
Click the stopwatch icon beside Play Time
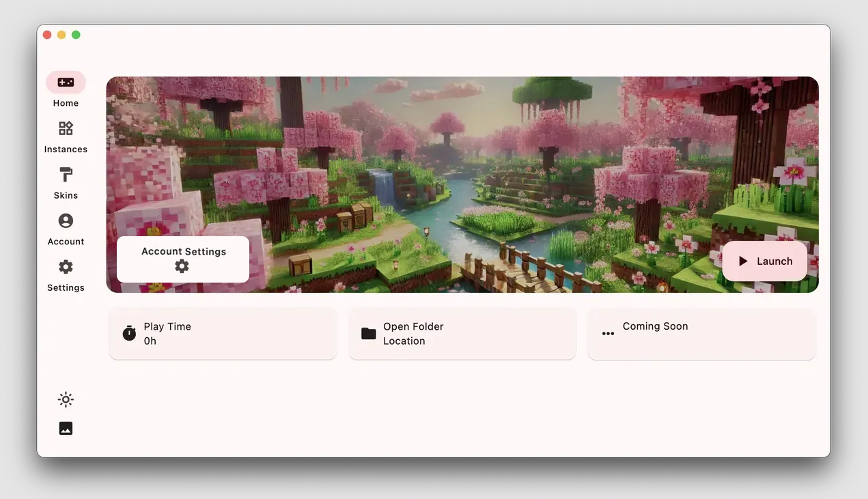129,334
